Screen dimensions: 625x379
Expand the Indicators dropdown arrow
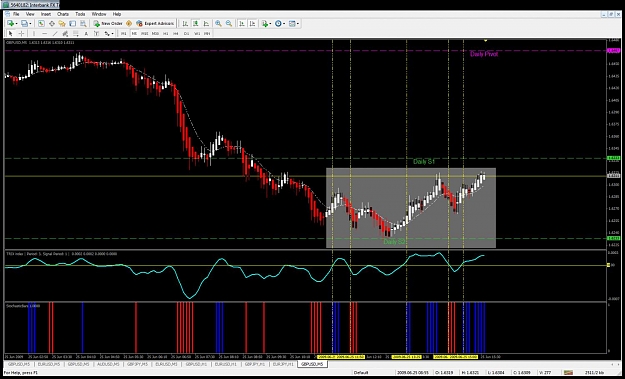[x=270, y=24]
